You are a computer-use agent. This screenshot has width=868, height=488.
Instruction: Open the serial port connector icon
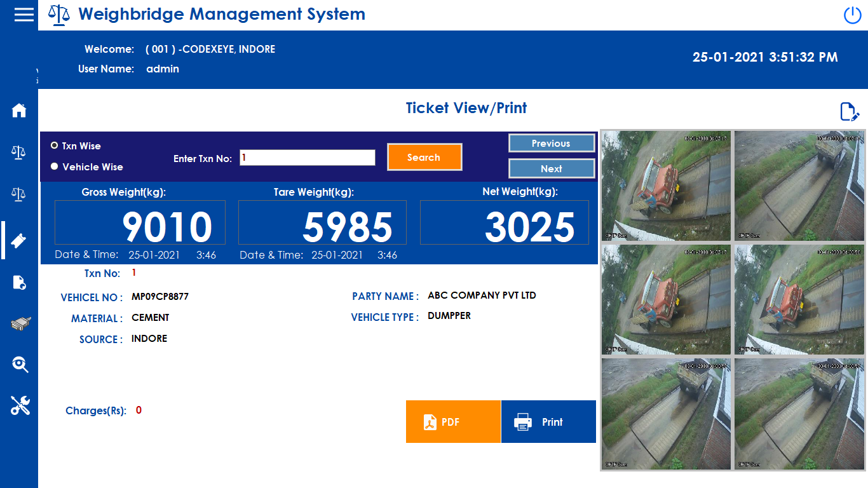20,324
